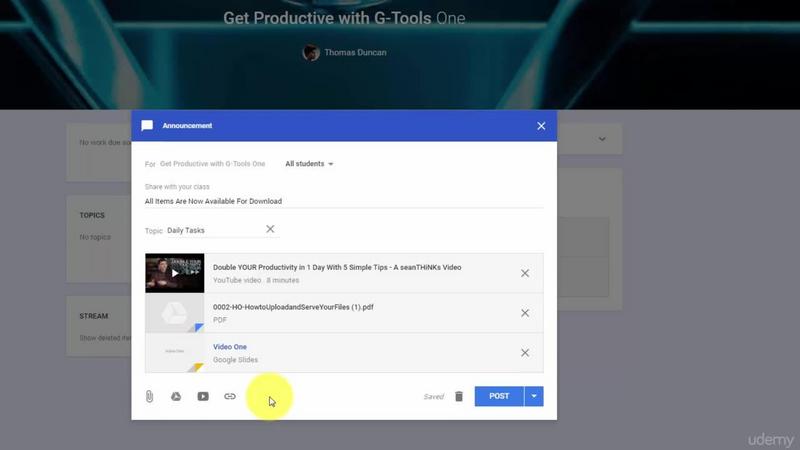This screenshot has height=450, width=800.
Task: Open the PDF Drive file thumbnail
Action: (x=174, y=313)
